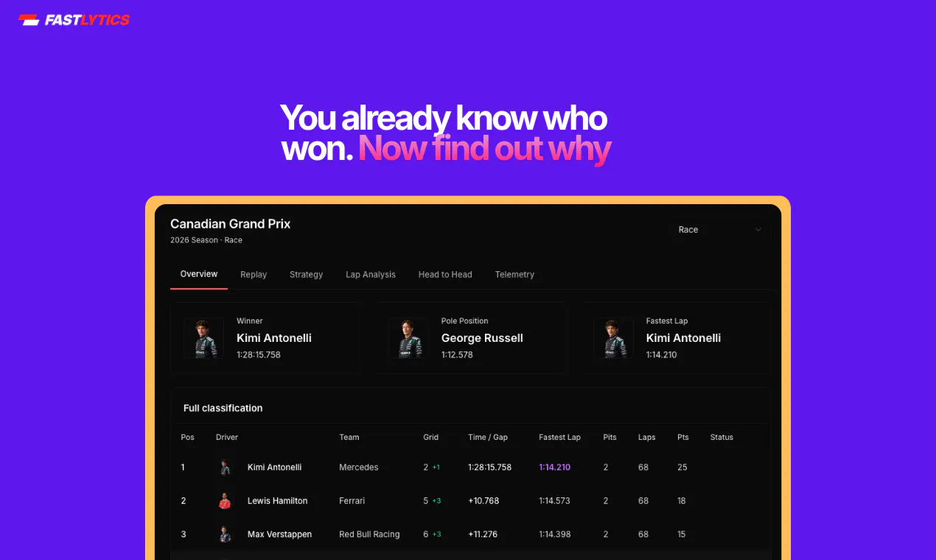
Task: Switch to the Telemetry tab
Action: 514,275
